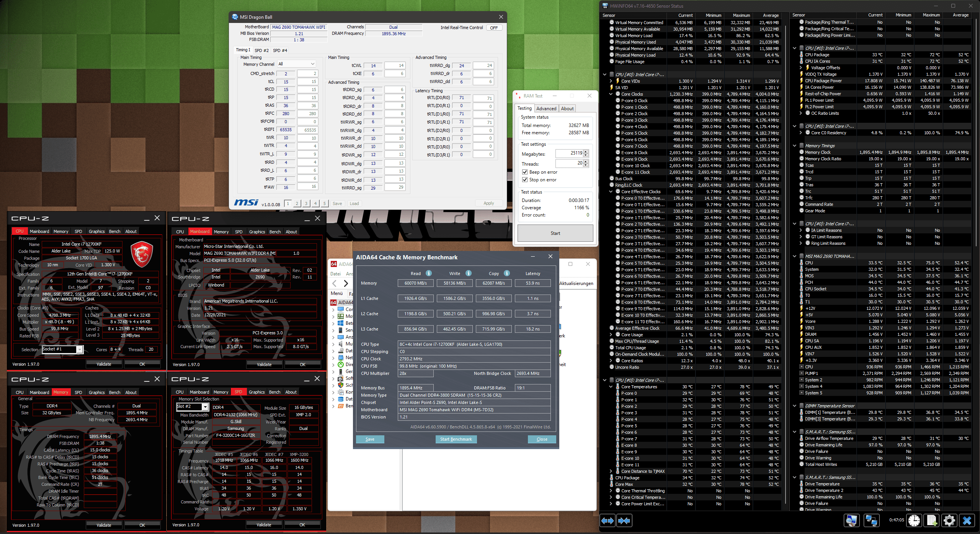980x534 pixels.
Task: Select AIDA64 tree security shield icon
Action: (x=341, y=385)
